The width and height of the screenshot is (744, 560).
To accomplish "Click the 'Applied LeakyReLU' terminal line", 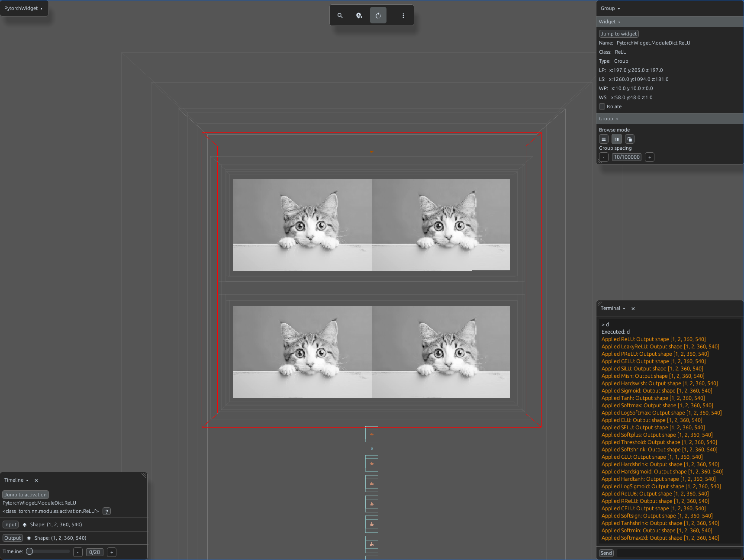I will pyautogui.click(x=660, y=347).
